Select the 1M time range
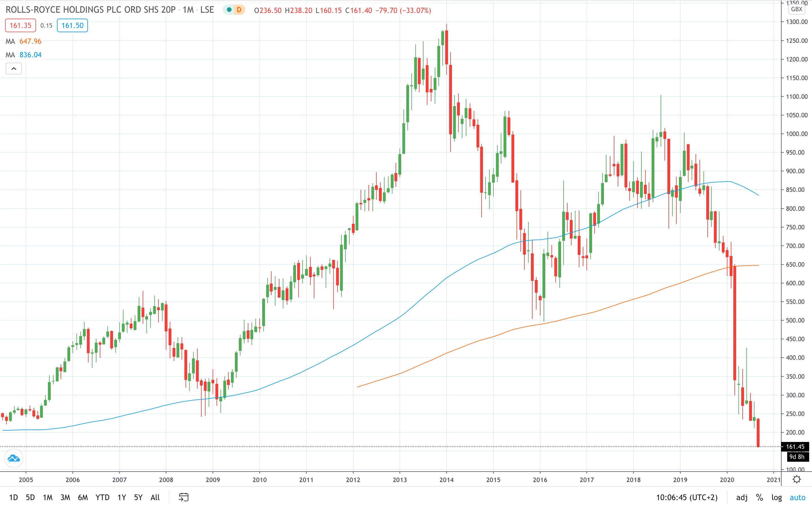 [x=48, y=497]
